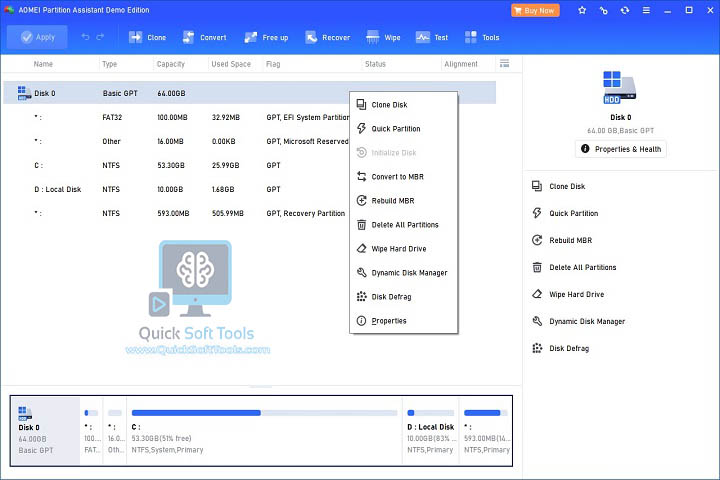Click Dynamic Disk Manager in right panel

click(x=579, y=322)
